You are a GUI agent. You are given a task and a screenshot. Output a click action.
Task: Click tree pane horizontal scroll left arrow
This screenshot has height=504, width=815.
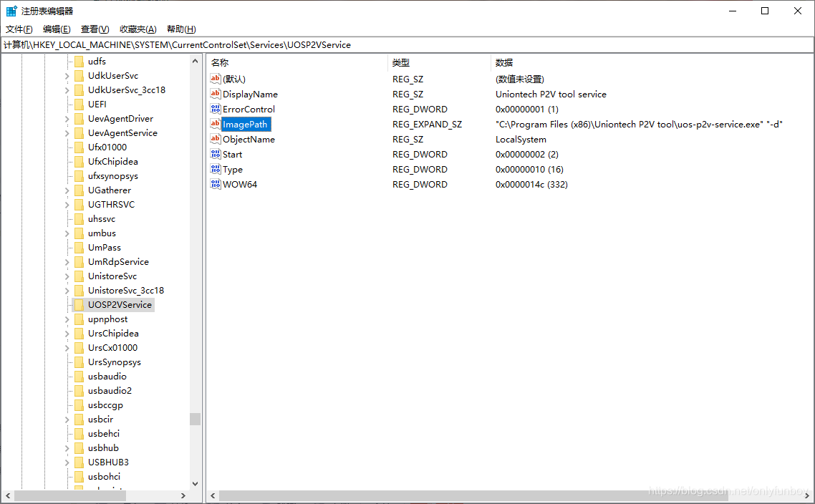click(8, 495)
